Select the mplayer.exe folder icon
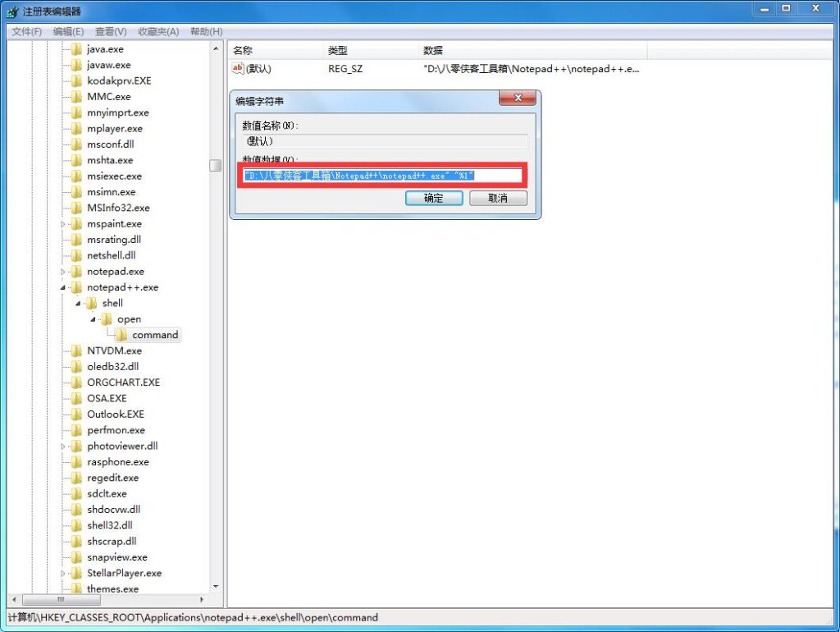 pyautogui.click(x=76, y=128)
